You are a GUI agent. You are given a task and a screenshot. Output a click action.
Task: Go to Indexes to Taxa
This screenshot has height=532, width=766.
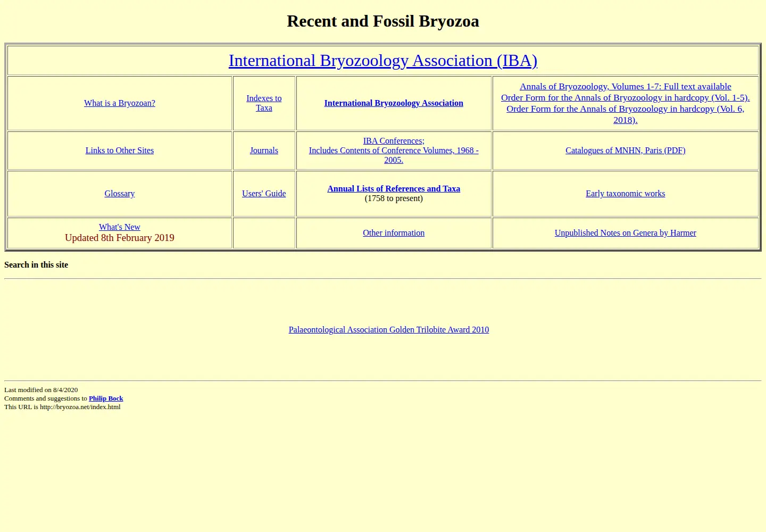point(264,103)
